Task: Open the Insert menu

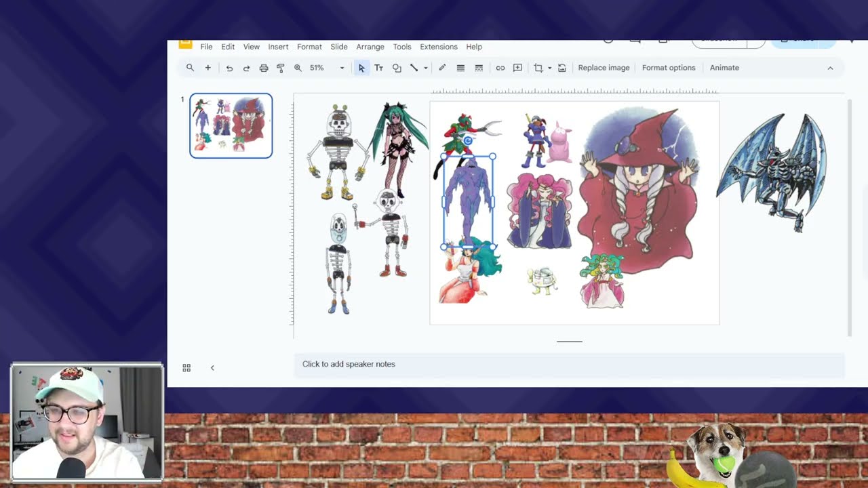Action: (278, 47)
